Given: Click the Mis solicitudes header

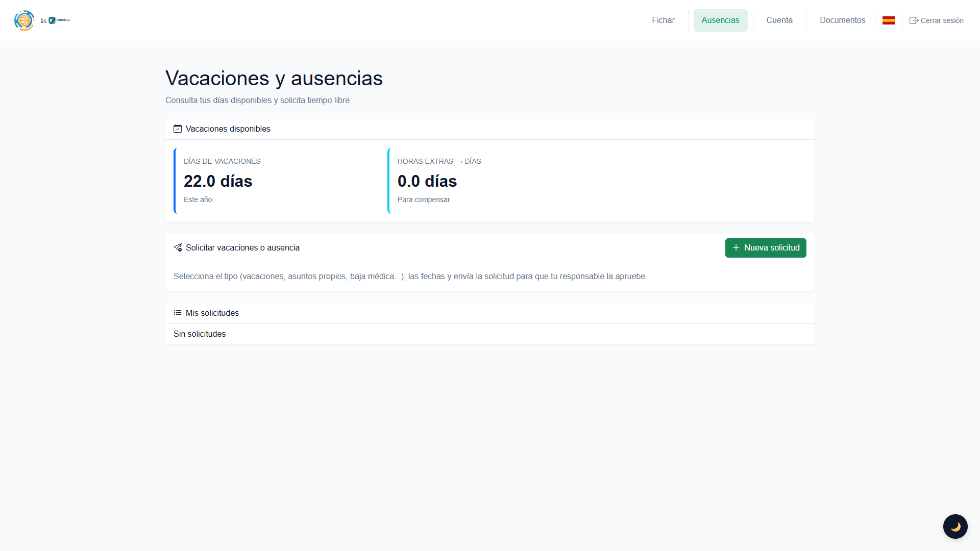Looking at the screenshot, I should (212, 313).
